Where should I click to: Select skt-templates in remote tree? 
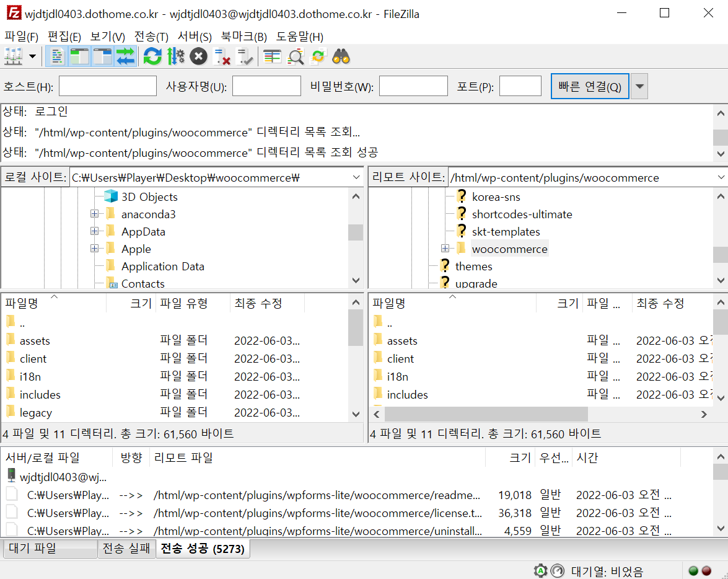coord(506,231)
